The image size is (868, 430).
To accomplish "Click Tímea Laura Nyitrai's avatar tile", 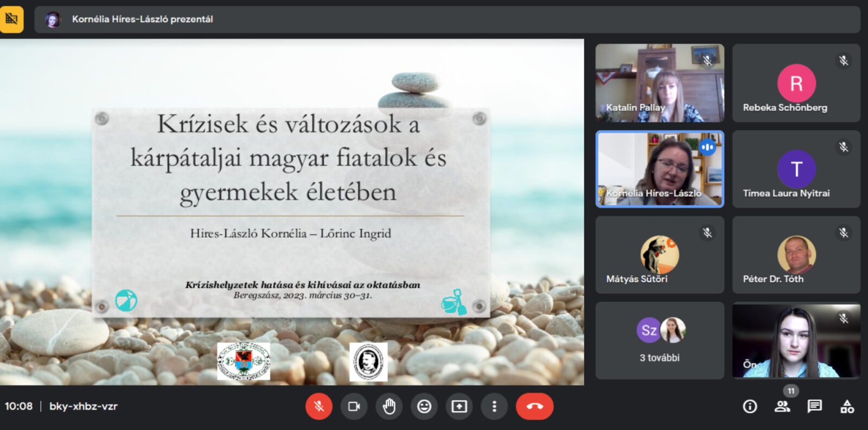I will coord(796,169).
